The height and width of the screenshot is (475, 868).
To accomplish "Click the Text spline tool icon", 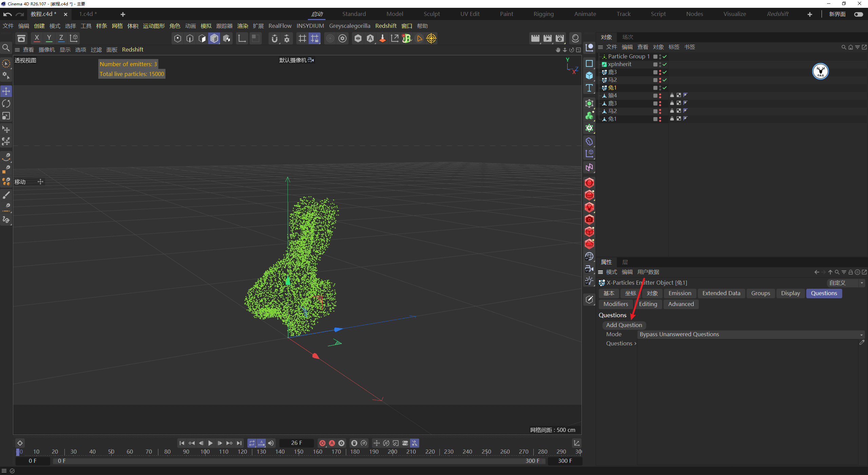I will click(589, 88).
